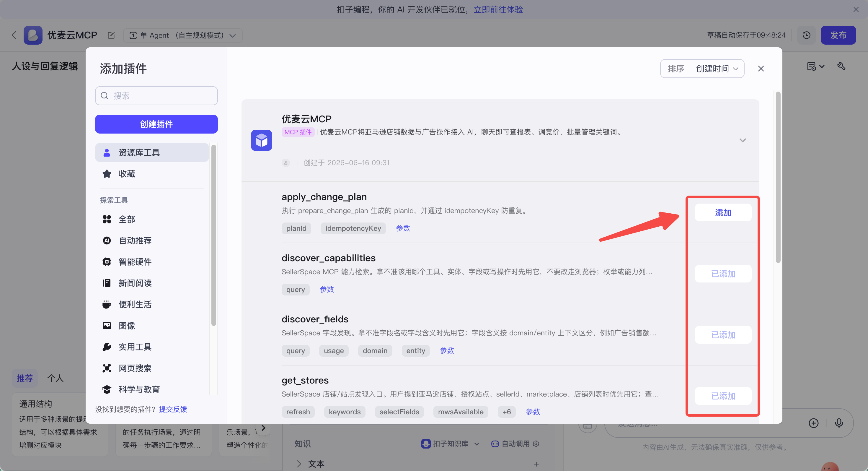Click the mwsAvailable parameter tag
Viewport: 868px width, 471px height.
tap(461, 412)
